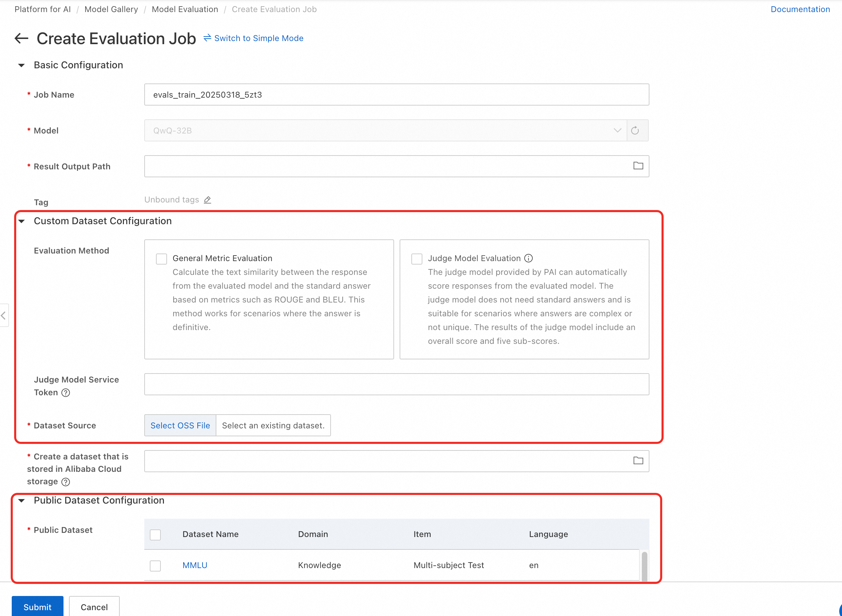The height and width of the screenshot is (616, 842).
Task: Select the MMLU dataset row checkbox
Action: click(x=155, y=566)
